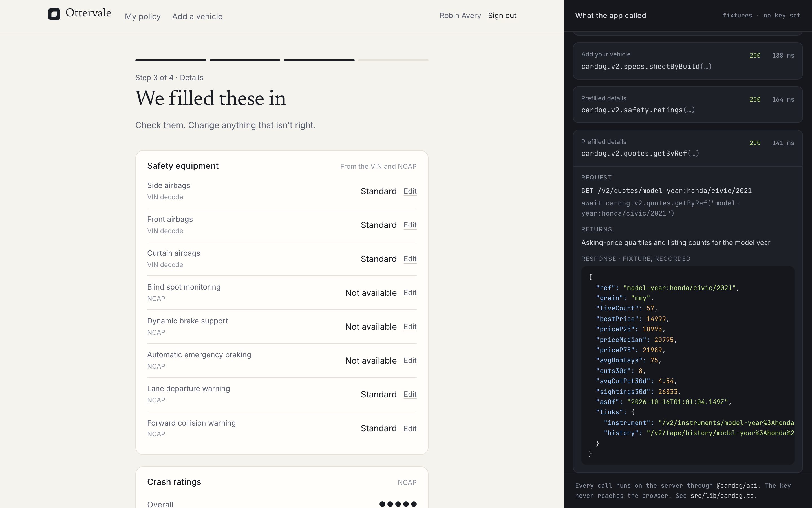The width and height of the screenshot is (812, 508).
Task: Click the first progress step bar
Action: [171, 60]
